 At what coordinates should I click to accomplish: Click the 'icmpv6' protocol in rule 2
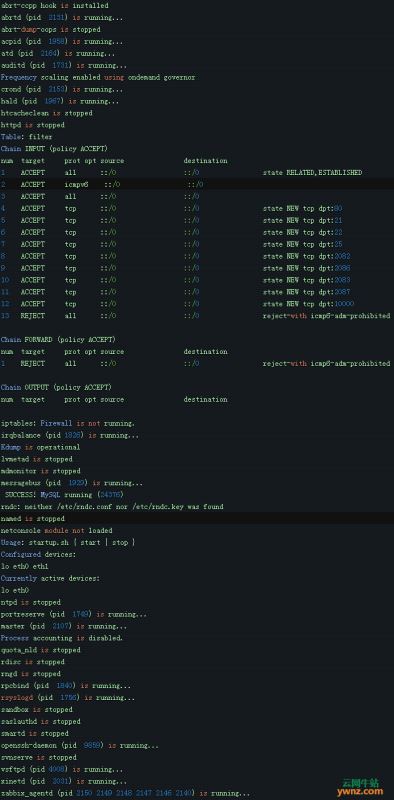point(76,185)
